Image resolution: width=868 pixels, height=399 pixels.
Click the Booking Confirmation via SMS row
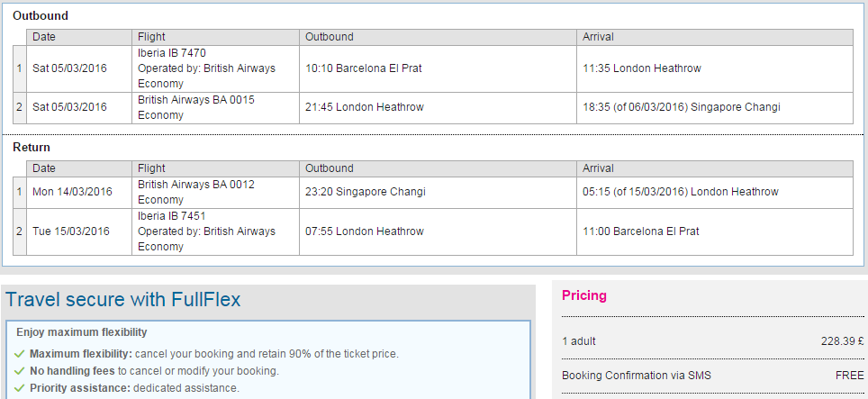pos(712,376)
